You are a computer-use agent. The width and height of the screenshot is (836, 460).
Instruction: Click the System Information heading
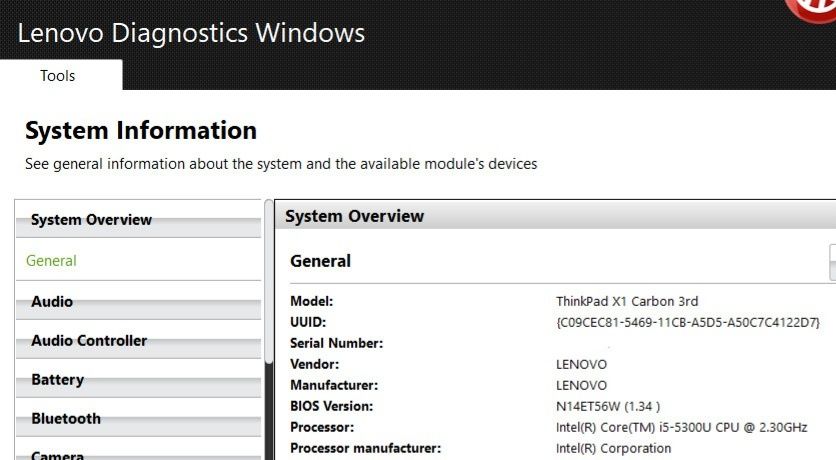[141, 131]
